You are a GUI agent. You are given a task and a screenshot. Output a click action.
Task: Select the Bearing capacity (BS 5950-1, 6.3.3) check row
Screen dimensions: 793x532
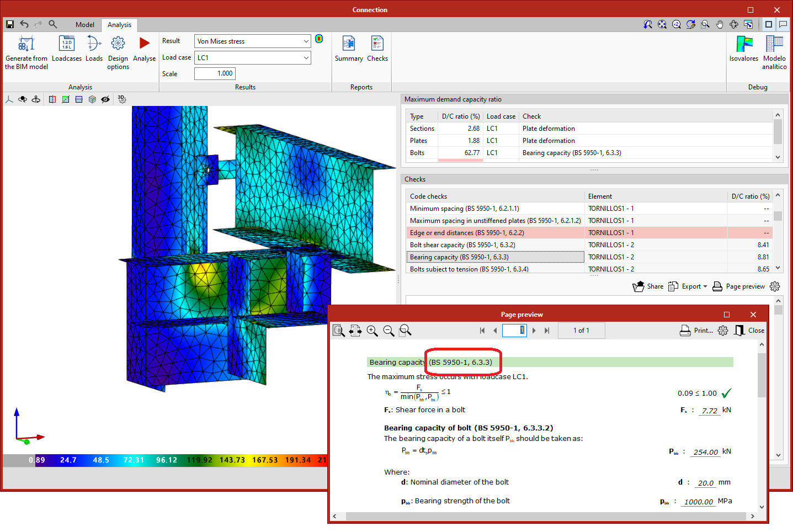click(x=589, y=257)
